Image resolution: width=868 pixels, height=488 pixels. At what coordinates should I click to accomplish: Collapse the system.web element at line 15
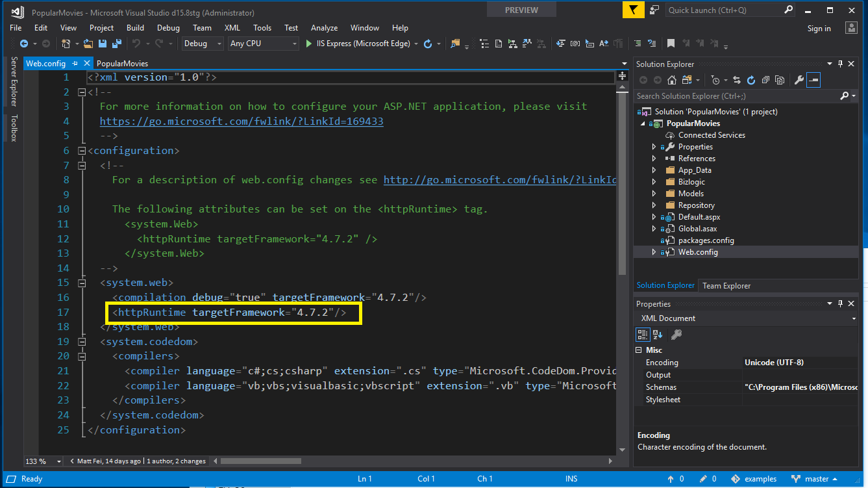pyautogui.click(x=82, y=283)
